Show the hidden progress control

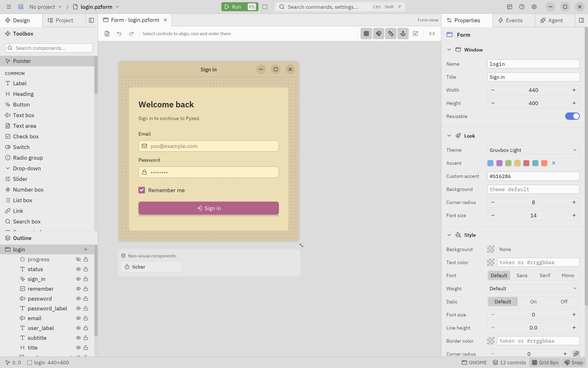(78, 259)
